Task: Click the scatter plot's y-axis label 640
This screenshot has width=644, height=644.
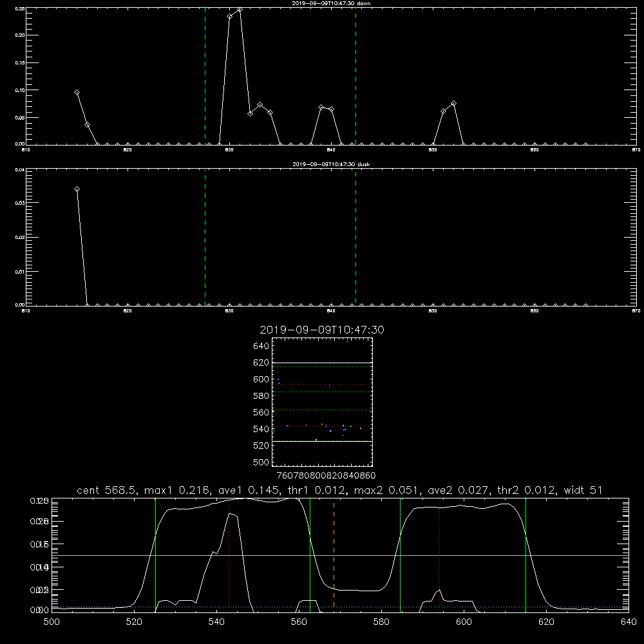Action: click(261, 346)
